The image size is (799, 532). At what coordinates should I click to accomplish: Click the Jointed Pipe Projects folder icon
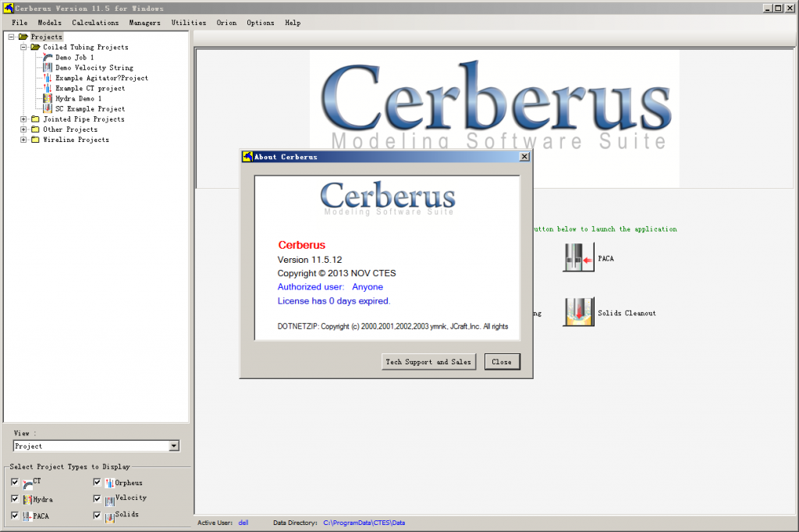tap(35, 119)
